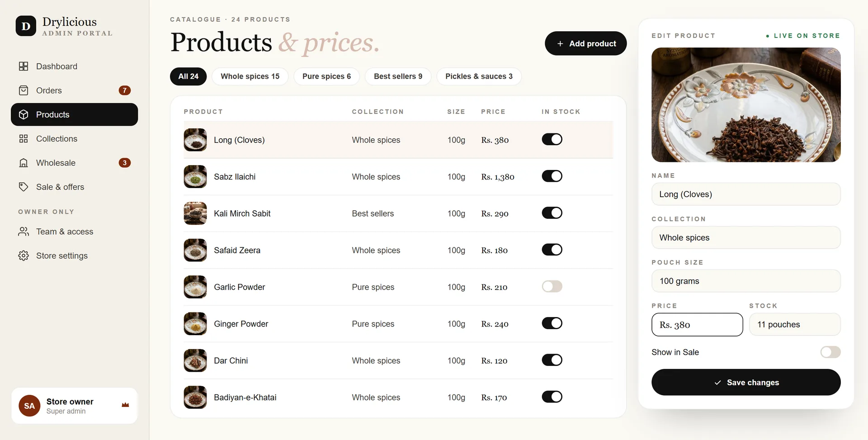Click the Drylicious D logo icon
This screenshot has height=440, width=868.
[26, 26]
